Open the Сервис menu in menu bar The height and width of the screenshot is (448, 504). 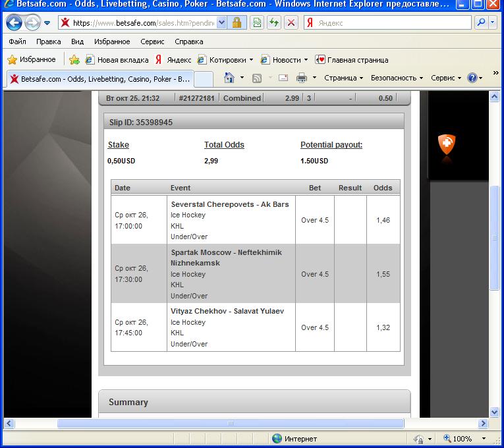(x=152, y=42)
